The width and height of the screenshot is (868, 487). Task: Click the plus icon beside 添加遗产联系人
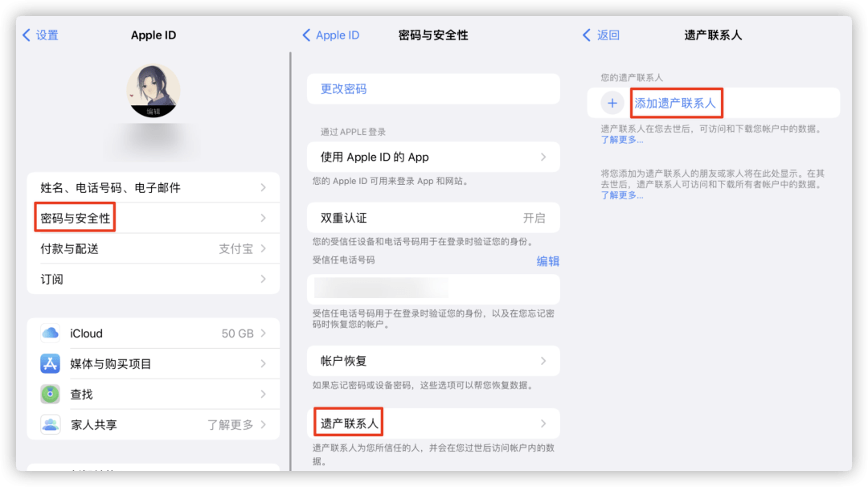[612, 103]
